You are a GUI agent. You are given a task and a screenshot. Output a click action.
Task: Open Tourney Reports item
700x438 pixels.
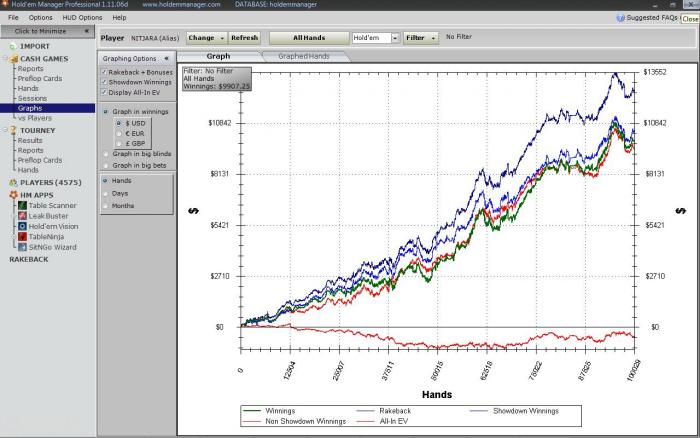click(30, 150)
